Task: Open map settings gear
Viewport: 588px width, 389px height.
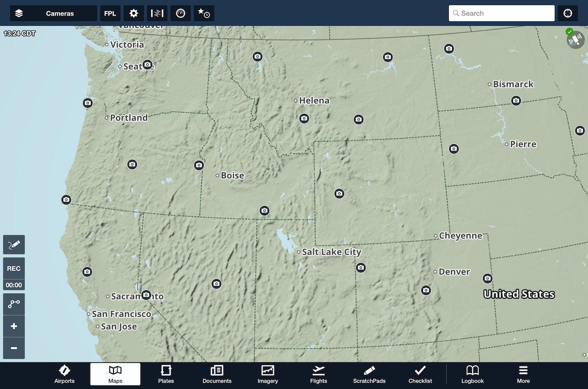Action: [x=134, y=13]
